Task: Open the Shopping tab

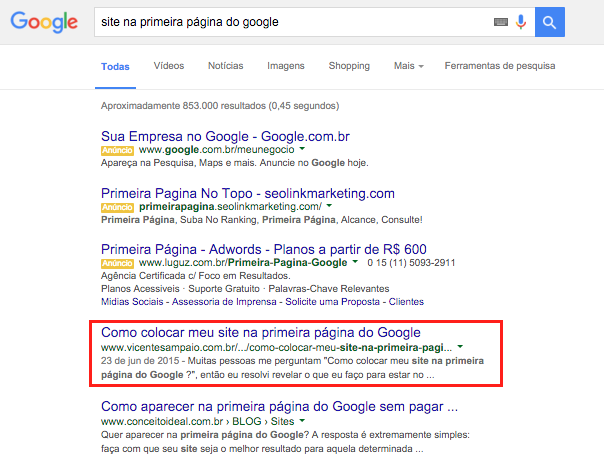Action: tap(349, 66)
